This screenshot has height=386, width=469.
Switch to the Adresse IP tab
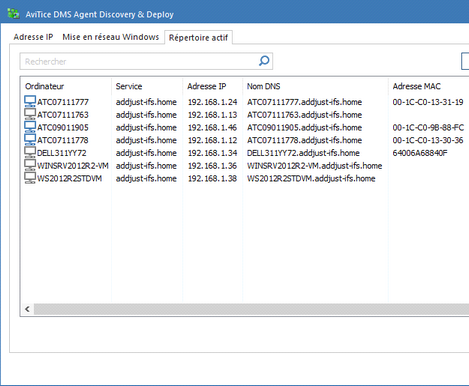click(33, 37)
